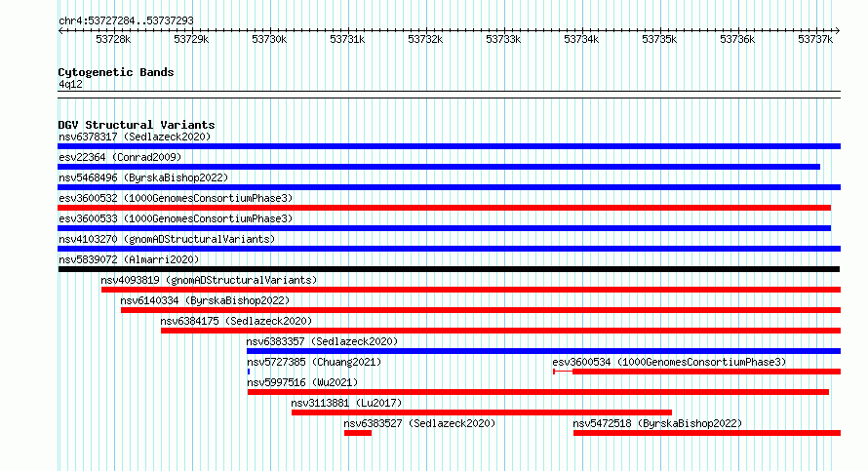Screen dimensions: 868x471
Task: Open esv3600534 (1000GenomesConsortiumPhase3) label
Action: pos(669,362)
